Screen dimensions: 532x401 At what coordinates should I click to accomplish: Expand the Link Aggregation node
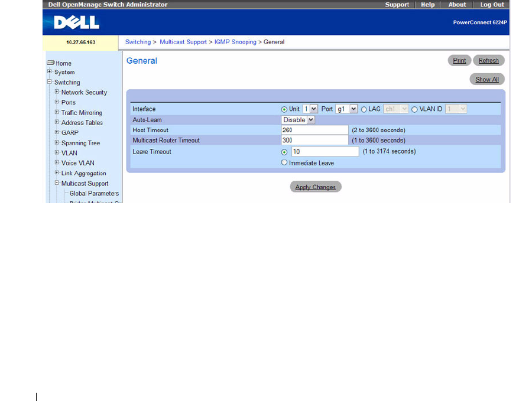tap(57, 172)
